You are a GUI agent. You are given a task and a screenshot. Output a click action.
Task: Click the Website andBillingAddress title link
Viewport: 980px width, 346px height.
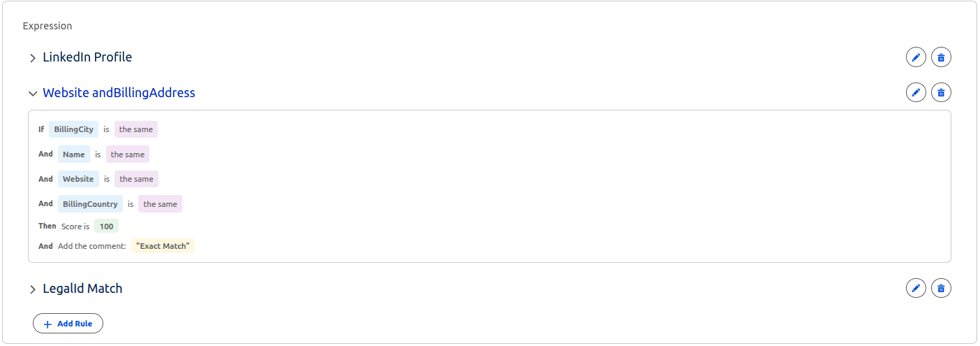[119, 92]
